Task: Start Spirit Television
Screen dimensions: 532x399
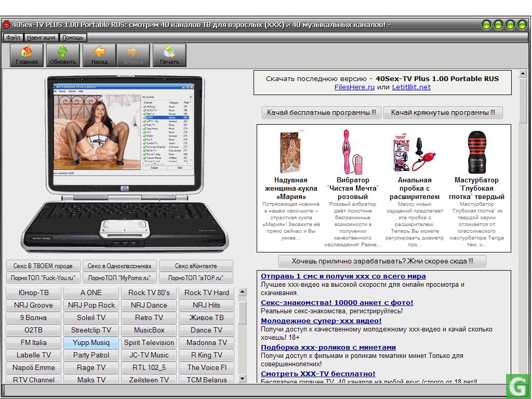Action: [149, 343]
